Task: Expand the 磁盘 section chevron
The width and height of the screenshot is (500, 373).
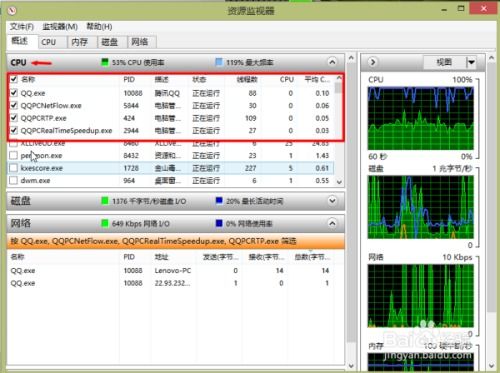Action: coord(332,201)
